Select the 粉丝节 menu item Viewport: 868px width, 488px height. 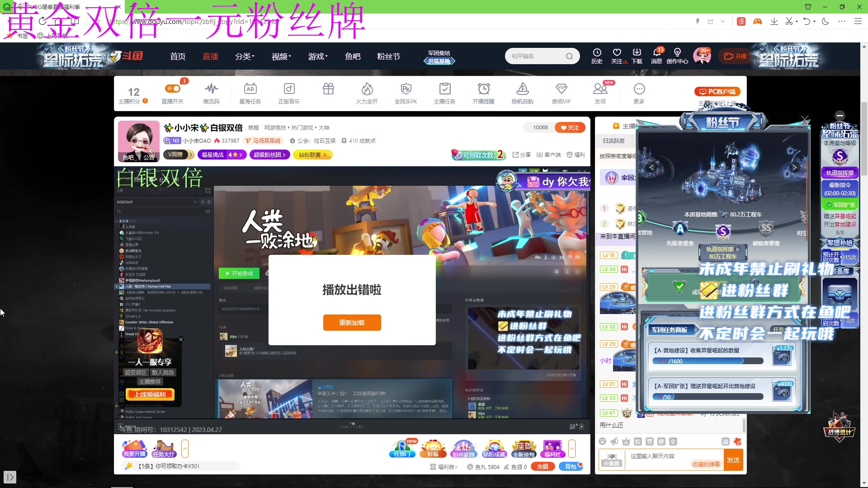[388, 56]
